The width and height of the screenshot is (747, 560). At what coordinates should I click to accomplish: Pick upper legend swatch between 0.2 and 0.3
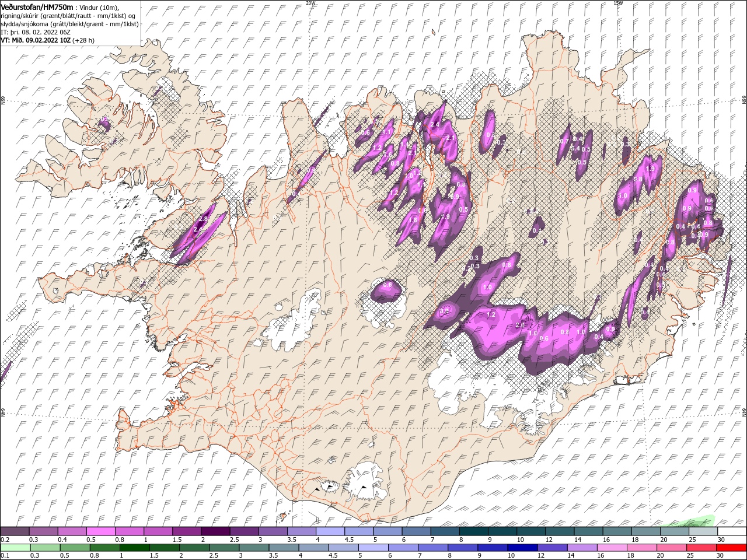click(x=15, y=531)
